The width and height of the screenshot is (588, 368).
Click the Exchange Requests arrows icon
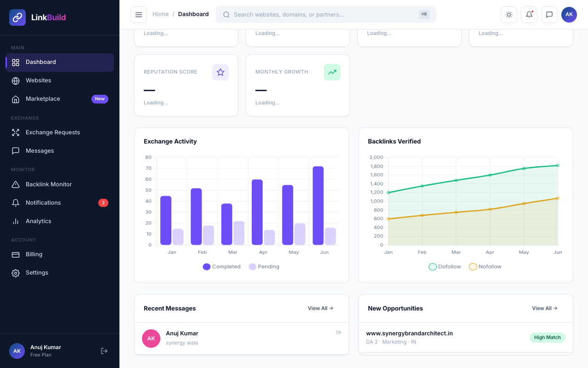[16, 132]
